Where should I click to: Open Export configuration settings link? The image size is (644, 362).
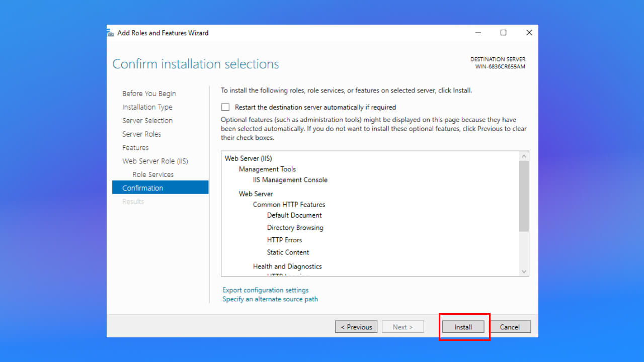click(266, 290)
